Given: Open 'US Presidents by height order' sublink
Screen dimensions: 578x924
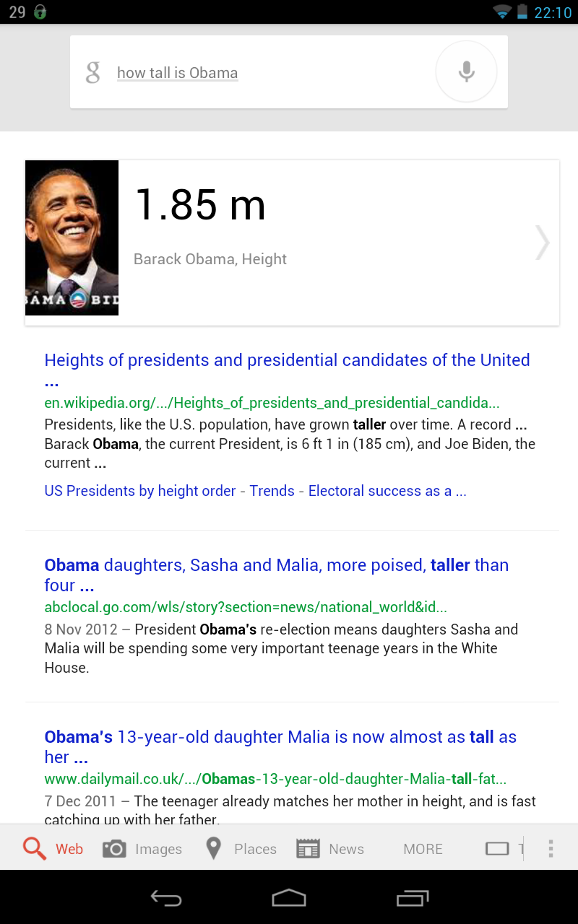Looking at the screenshot, I should 140,491.
